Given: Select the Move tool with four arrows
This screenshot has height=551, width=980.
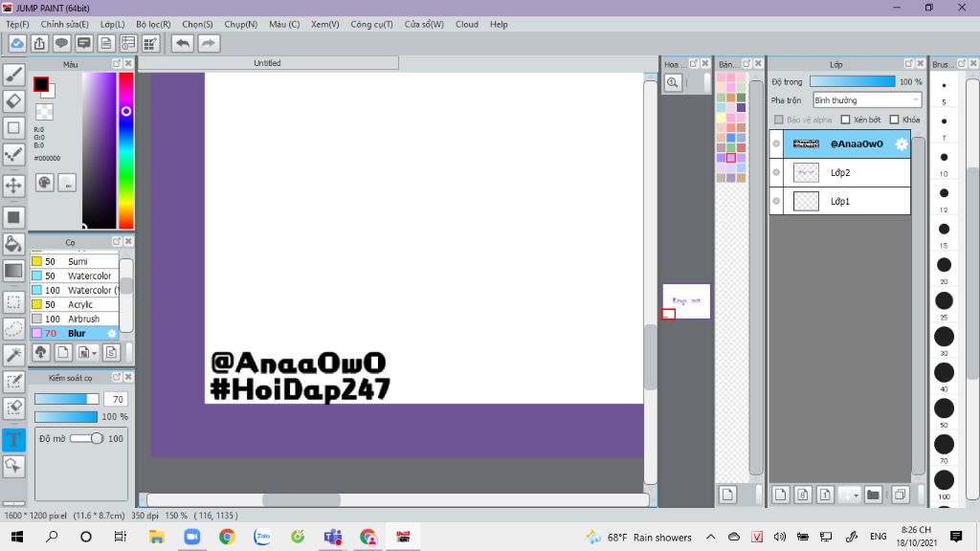Looking at the screenshot, I should [x=13, y=186].
